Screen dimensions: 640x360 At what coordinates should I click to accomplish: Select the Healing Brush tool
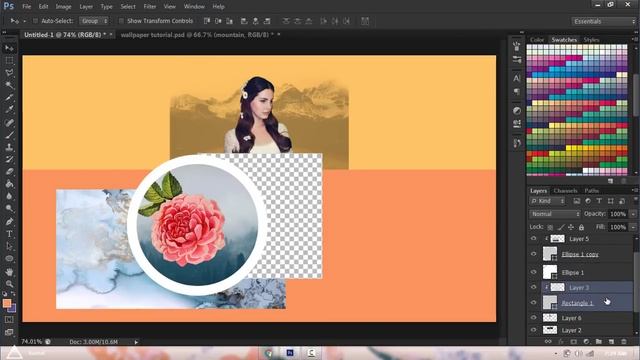(x=9, y=122)
